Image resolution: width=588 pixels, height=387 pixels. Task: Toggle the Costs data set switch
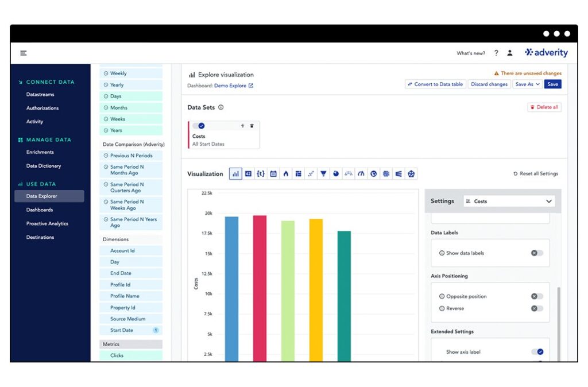point(199,126)
